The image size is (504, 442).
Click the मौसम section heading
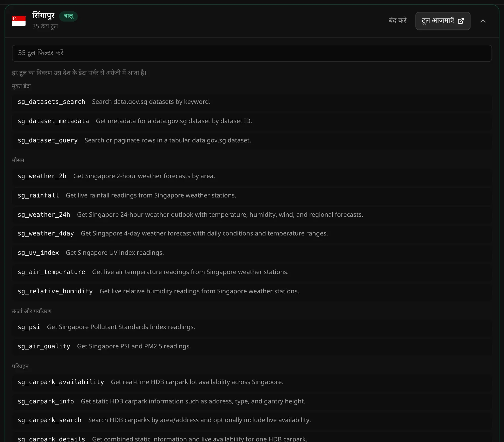[18, 160]
